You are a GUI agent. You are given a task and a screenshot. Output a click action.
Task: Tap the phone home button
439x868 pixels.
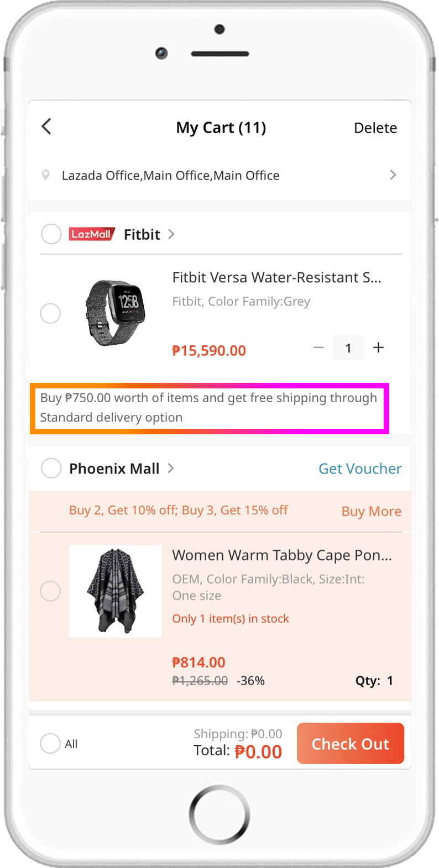coord(219,814)
